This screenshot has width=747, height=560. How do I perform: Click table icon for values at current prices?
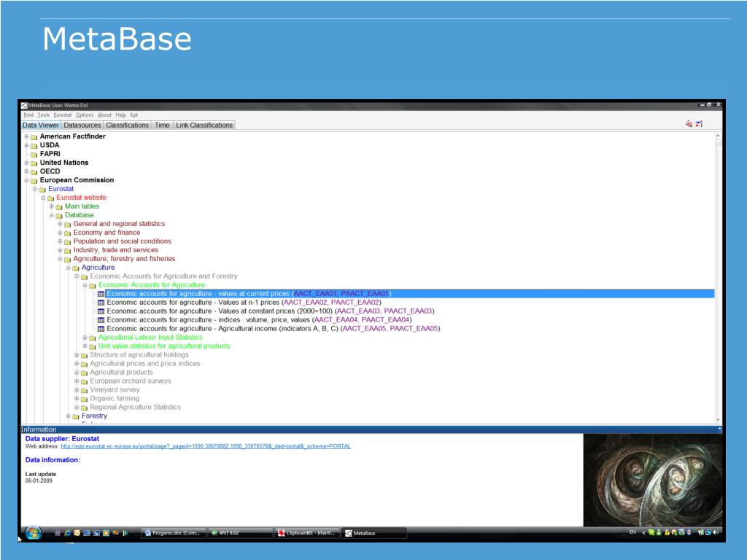point(101,294)
